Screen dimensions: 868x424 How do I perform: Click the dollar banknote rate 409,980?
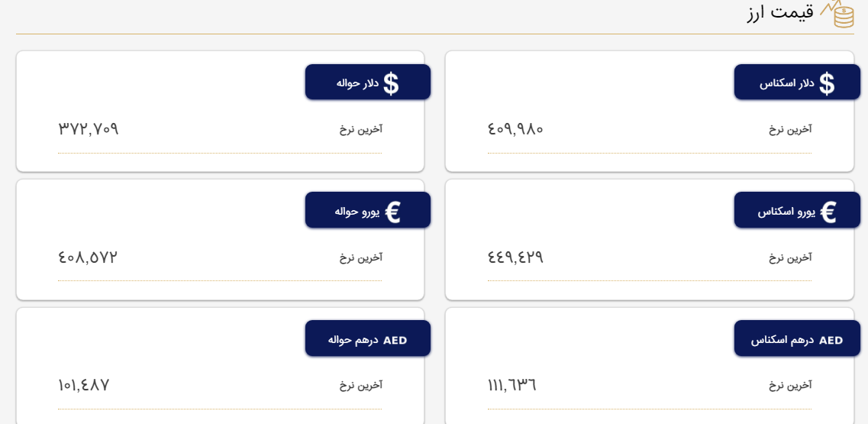pos(515,128)
